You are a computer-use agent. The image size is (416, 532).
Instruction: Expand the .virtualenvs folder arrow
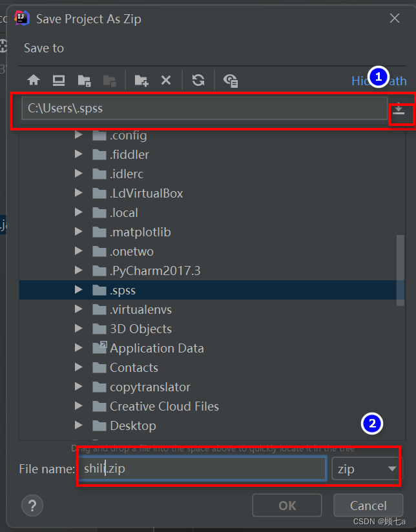coord(79,309)
